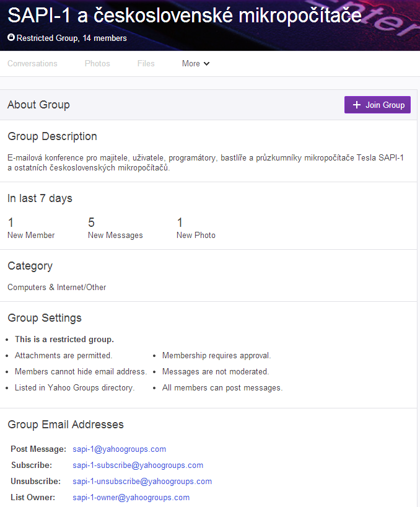Click the '5 New Messages' statistic
The image size is (420, 507).
[x=115, y=228]
